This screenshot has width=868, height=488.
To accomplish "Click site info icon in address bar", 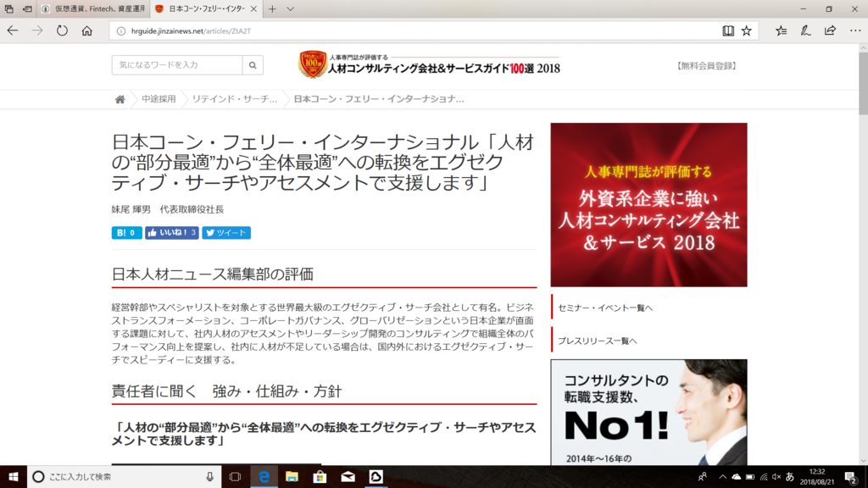I will coord(120,31).
